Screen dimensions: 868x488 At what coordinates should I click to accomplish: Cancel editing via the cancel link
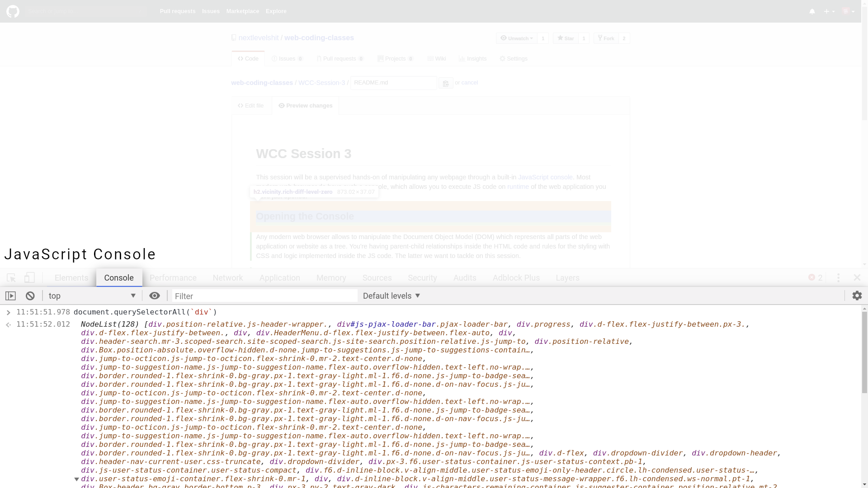[470, 83]
